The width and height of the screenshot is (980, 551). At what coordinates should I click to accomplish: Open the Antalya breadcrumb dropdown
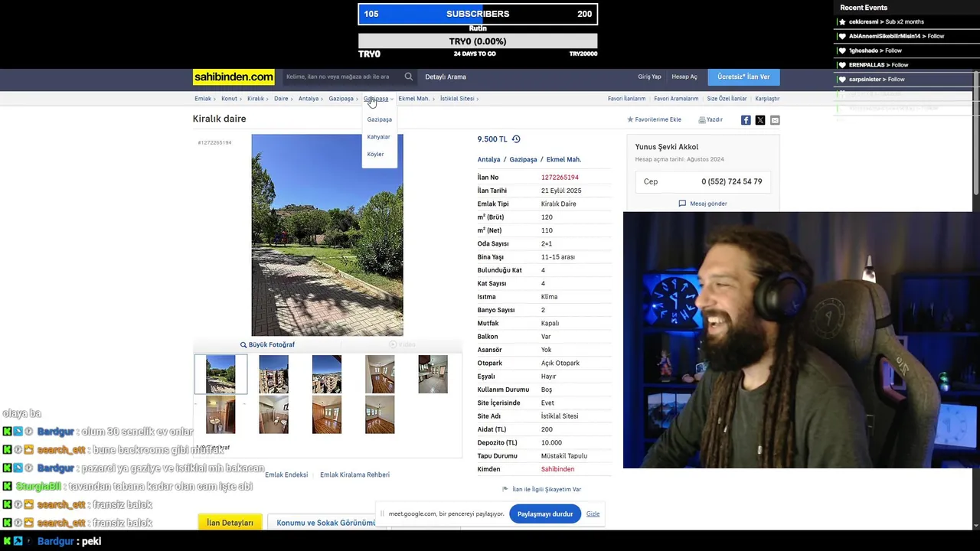click(309, 99)
